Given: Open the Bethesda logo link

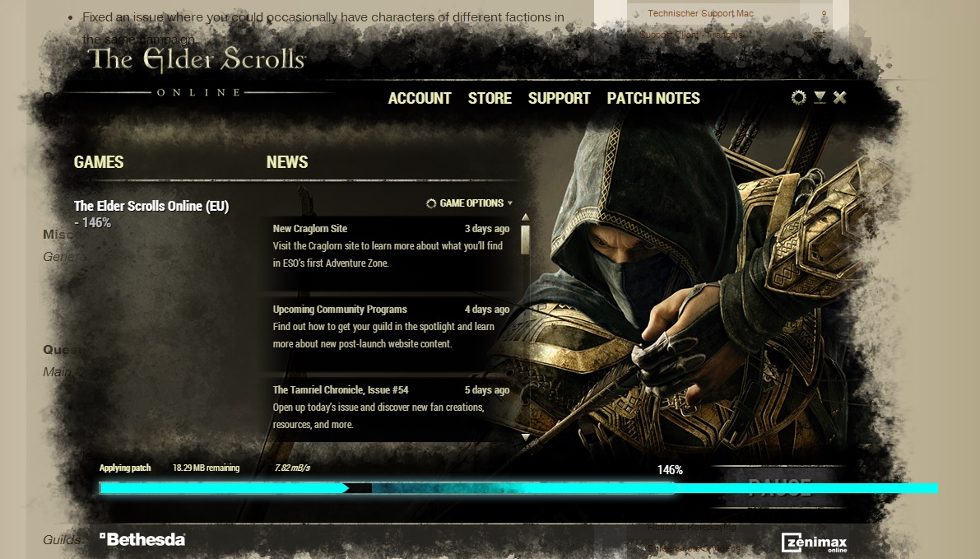Looking at the screenshot, I should 142,539.
